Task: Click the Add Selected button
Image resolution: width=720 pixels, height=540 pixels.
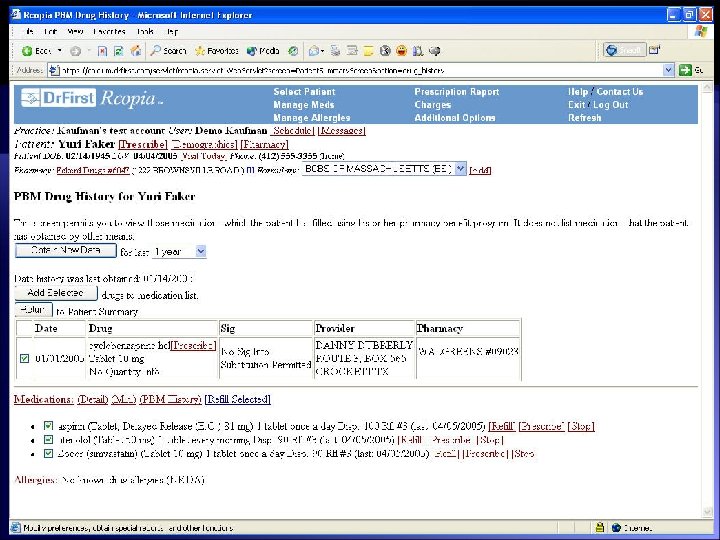Action: 56,293
